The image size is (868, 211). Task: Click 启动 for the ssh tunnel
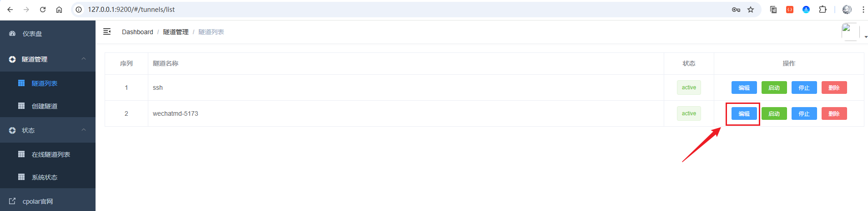click(774, 87)
